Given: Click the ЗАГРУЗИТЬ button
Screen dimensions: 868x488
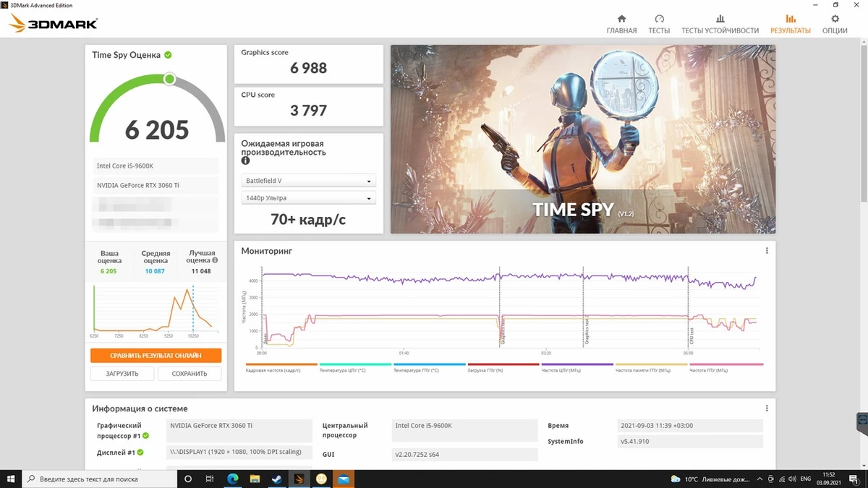Looking at the screenshot, I should tap(122, 374).
